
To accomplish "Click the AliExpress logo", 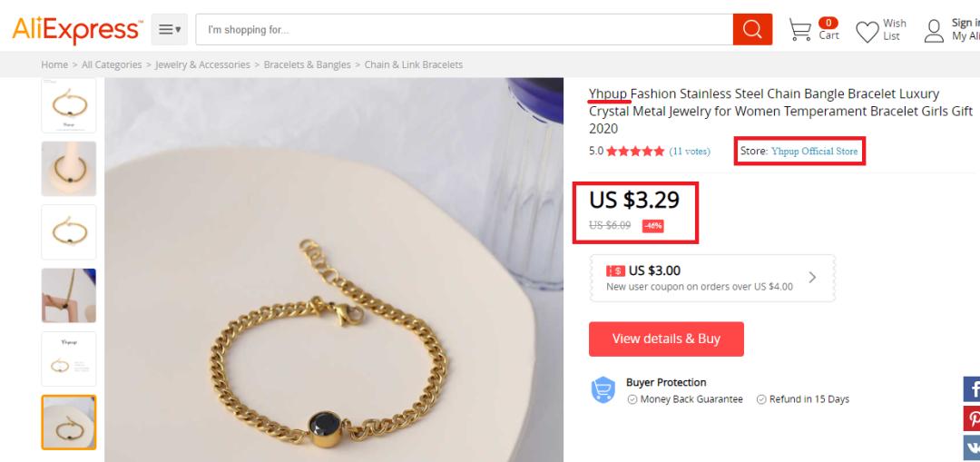I will point(76,30).
